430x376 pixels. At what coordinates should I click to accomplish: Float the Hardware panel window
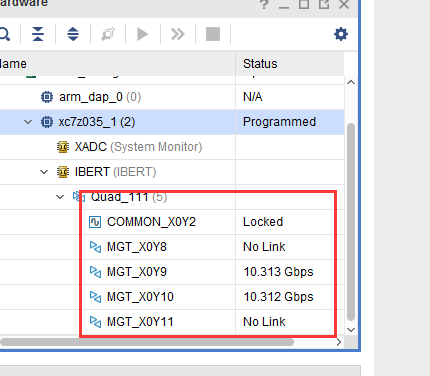[324, 4]
